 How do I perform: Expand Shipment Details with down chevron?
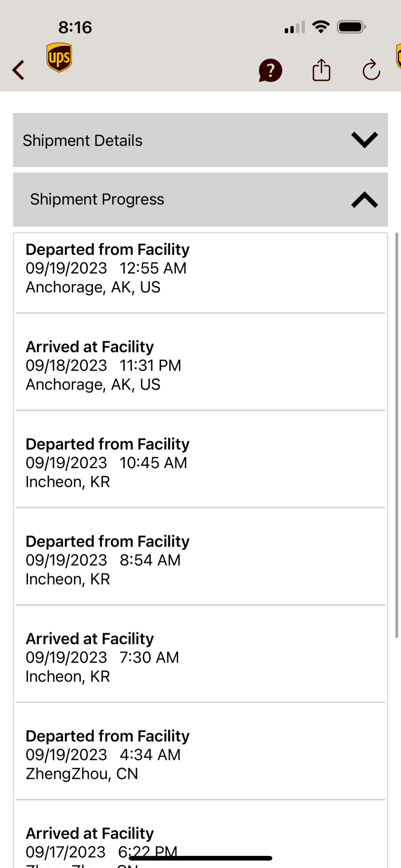point(364,140)
